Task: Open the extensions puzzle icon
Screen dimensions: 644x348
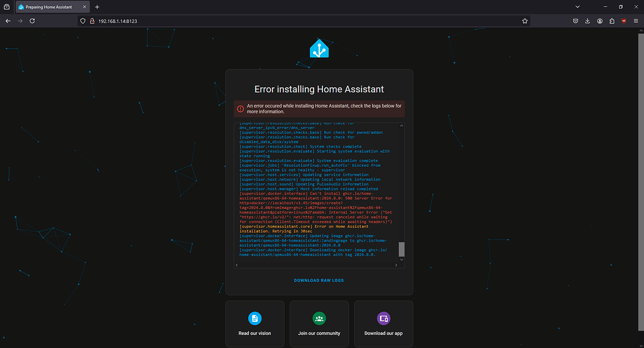Action: pyautogui.click(x=612, y=21)
